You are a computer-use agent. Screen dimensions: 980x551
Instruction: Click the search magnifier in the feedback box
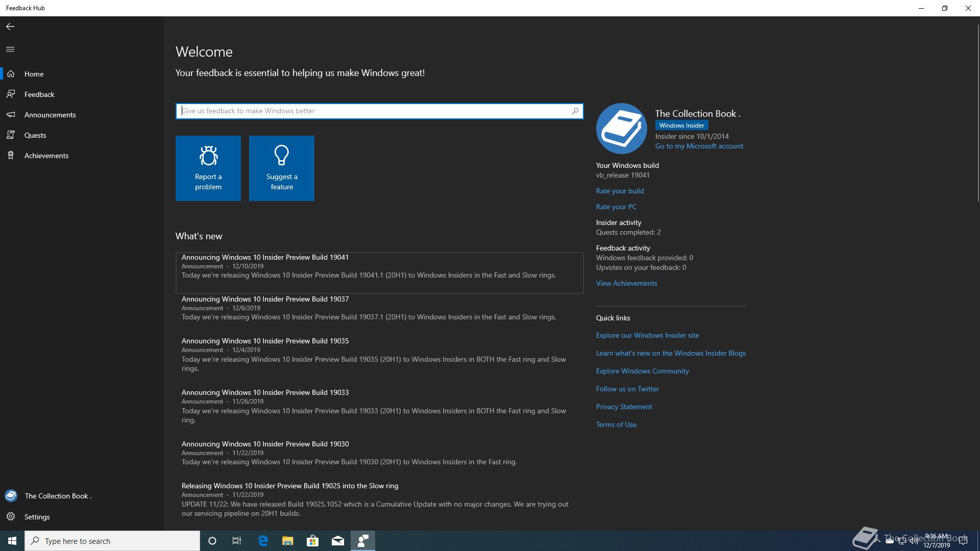tap(575, 111)
